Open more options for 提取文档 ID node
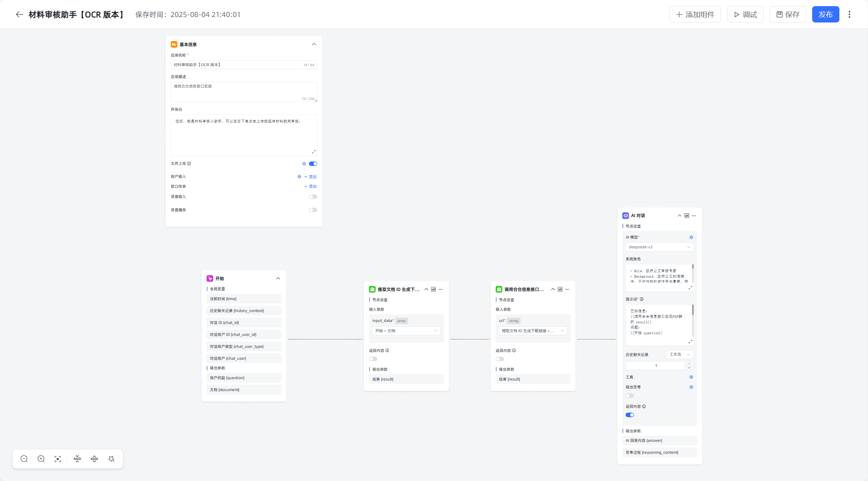Screen dimensions: 868x481 441,289
